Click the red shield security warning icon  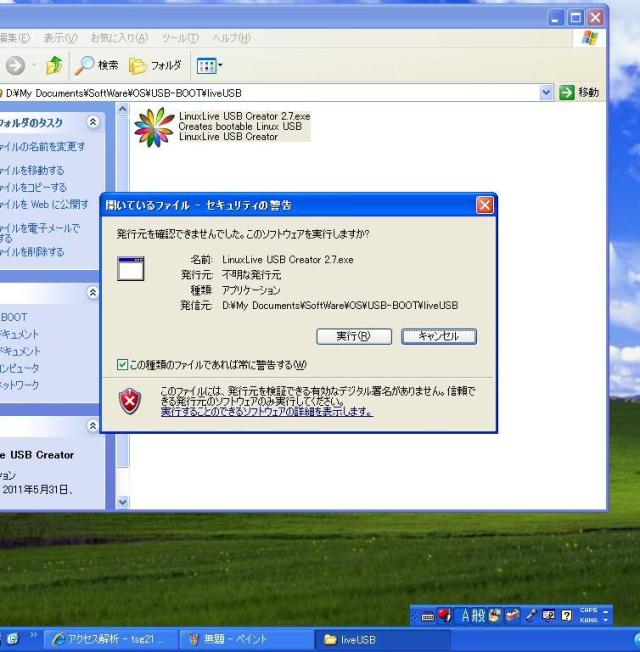[x=131, y=401]
